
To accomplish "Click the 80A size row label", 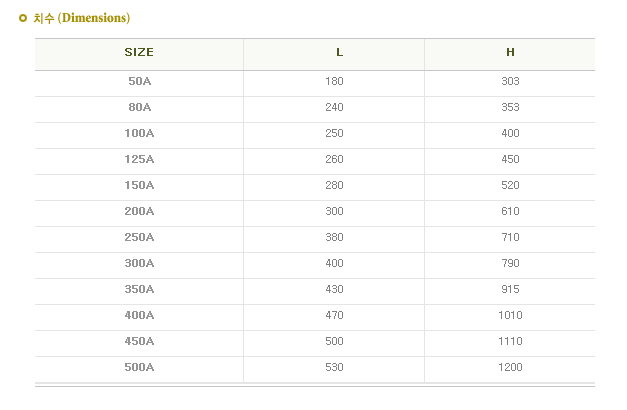I will tap(139, 107).
